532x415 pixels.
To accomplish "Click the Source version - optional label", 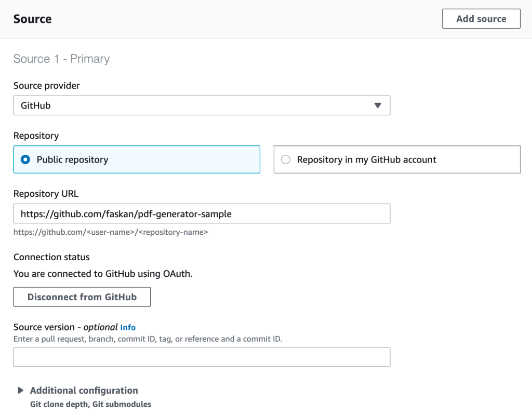I will pyautogui.click(x=65, y=327).
